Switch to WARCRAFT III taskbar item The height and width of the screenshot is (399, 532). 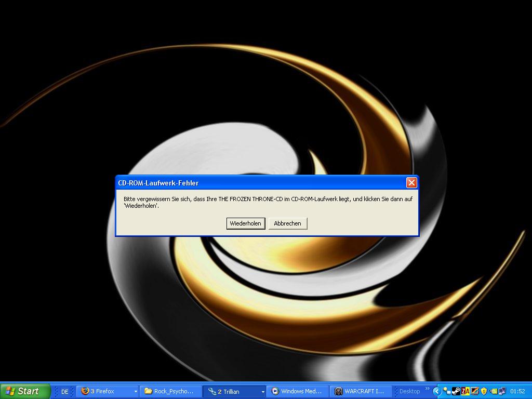point(361,391)
